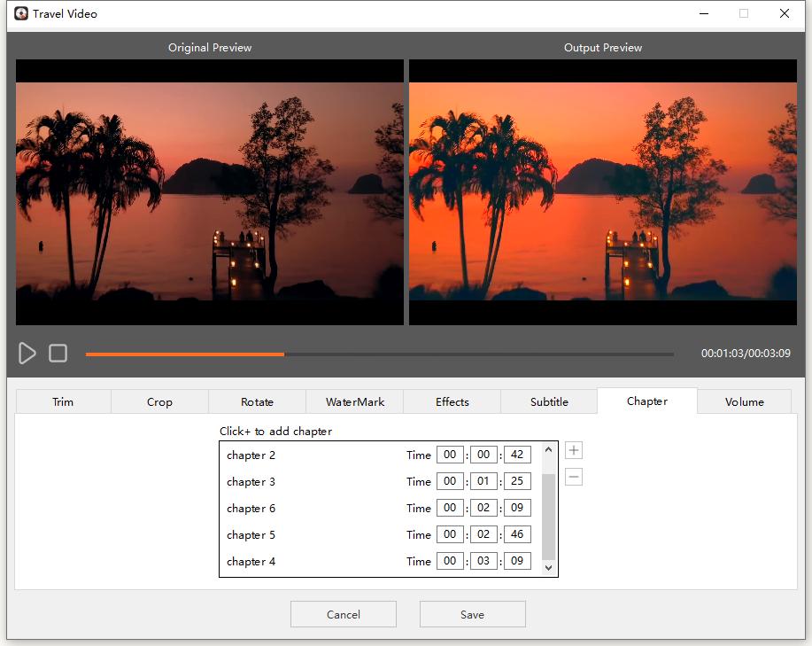Select the Rotate tab
This screenshot has height=646, width=812.
257,401
